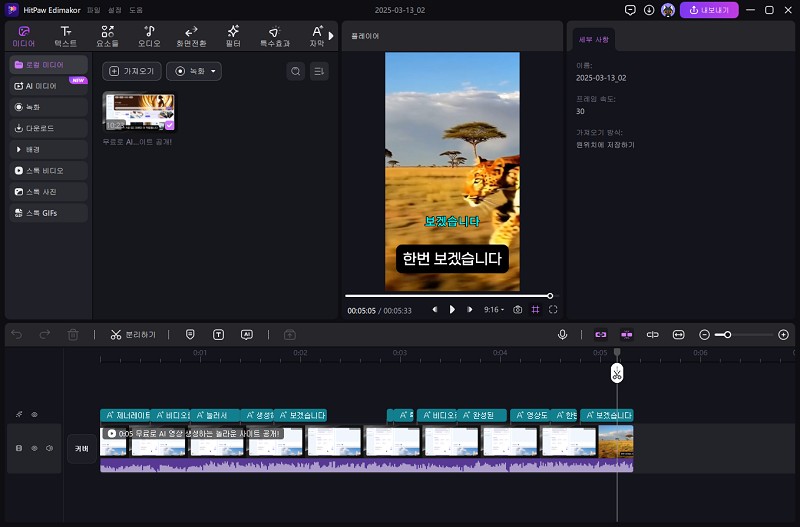Image resolution: width=800 pixels, height=527 pixels.
Task: Toggle visibility of the subtitle track
Action: pyautogui.click(x=34, y=414)
